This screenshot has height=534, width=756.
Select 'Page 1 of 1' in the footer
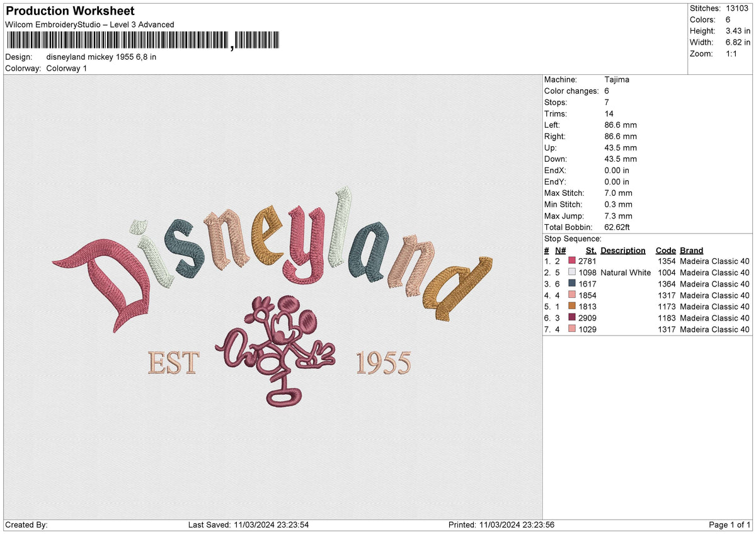tap(730, 525)
